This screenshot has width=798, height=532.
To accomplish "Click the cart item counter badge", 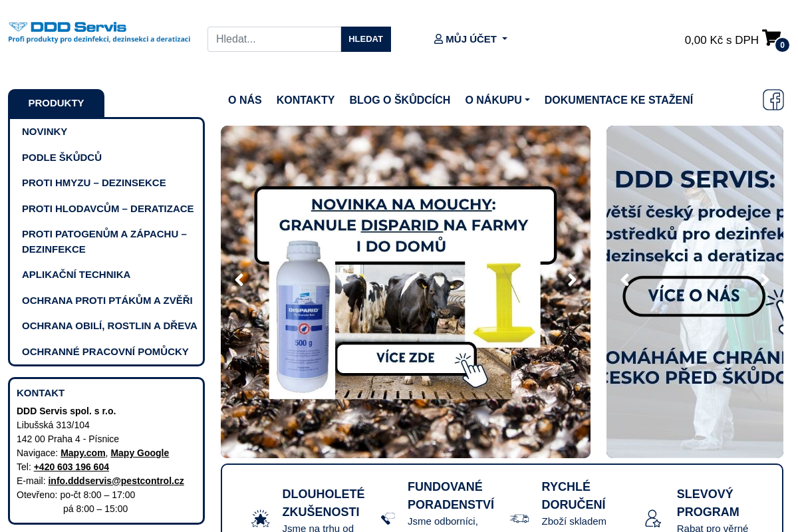I will tap(782, 45).
